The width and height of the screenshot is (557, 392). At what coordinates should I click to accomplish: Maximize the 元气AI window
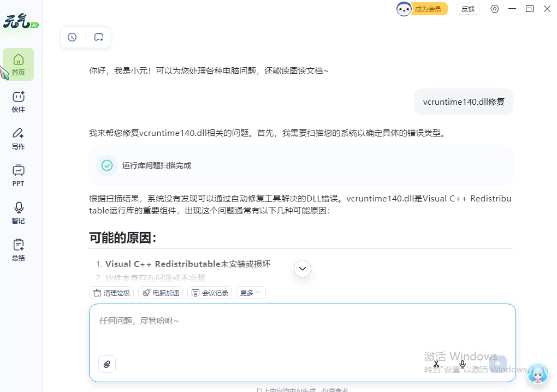coord(530,9)
